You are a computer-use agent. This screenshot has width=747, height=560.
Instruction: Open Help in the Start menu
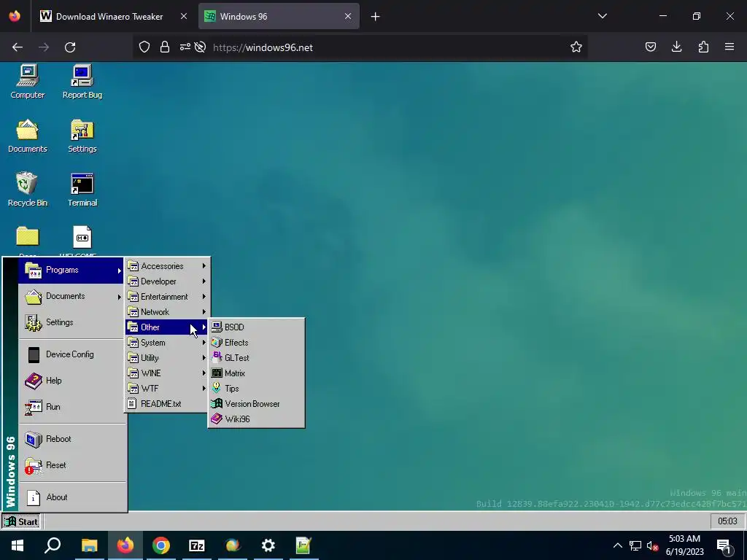pyautogui.click(x=71, y=381)
